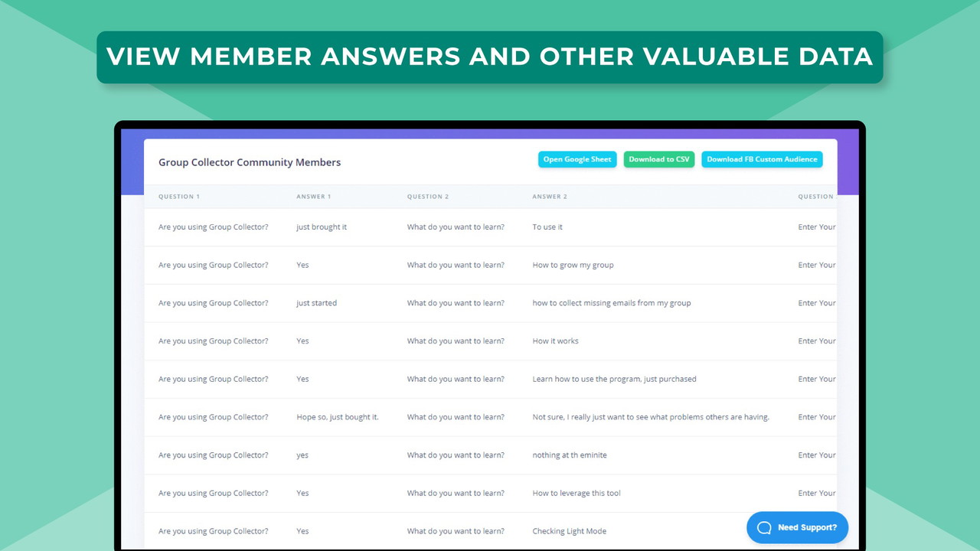Select the "nothing at th eminite" answer
Viewport: 980px width, 551px height.
coord(569,455)
